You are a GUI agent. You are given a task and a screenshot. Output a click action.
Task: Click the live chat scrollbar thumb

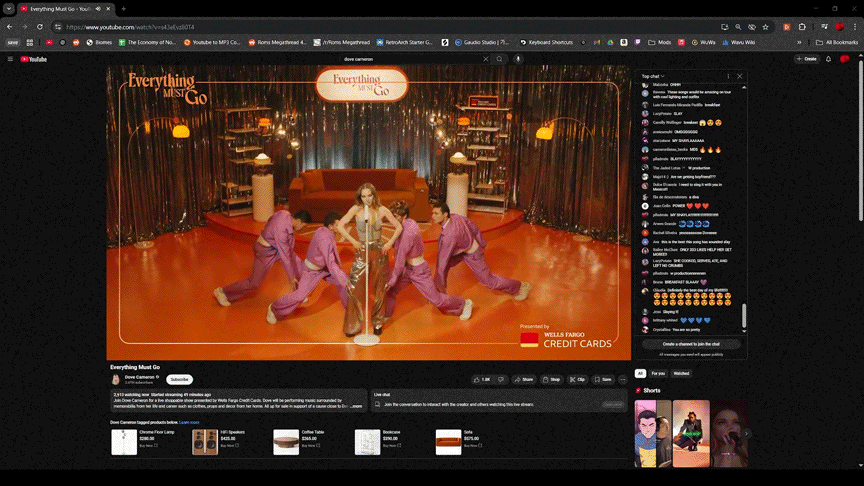pyautogui.click(x=744, y=316)
